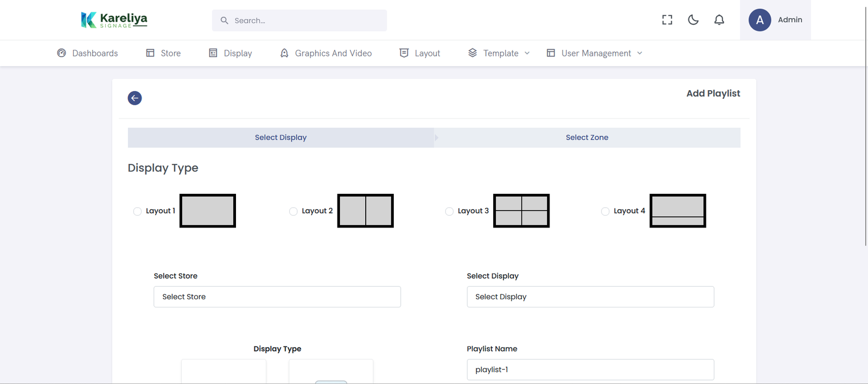Click the Playlist Name field

pyautogui.click(x=590, y=369)
